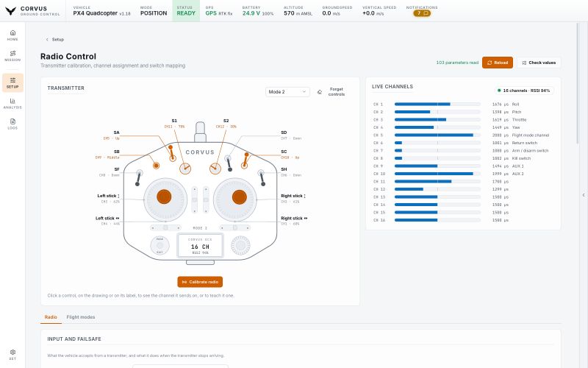Screen dimensions: 588x368
Task: Click the Battery 24.9 V readout
Action: coord(258,10)
